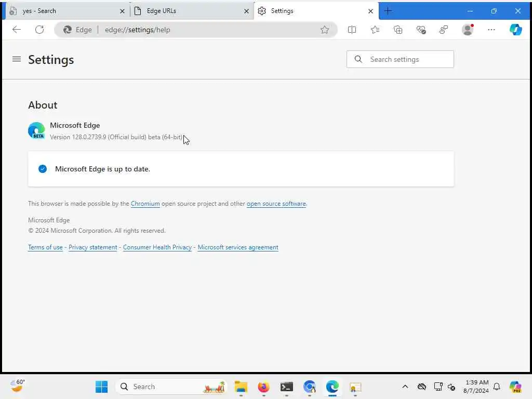Open Browser essentials heart icon

421,30
